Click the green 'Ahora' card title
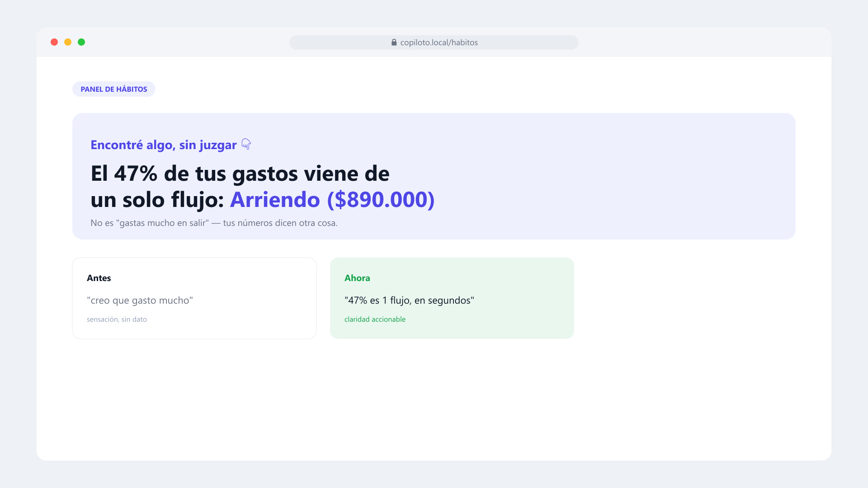The image size is (868, 488). coord(357,278)
